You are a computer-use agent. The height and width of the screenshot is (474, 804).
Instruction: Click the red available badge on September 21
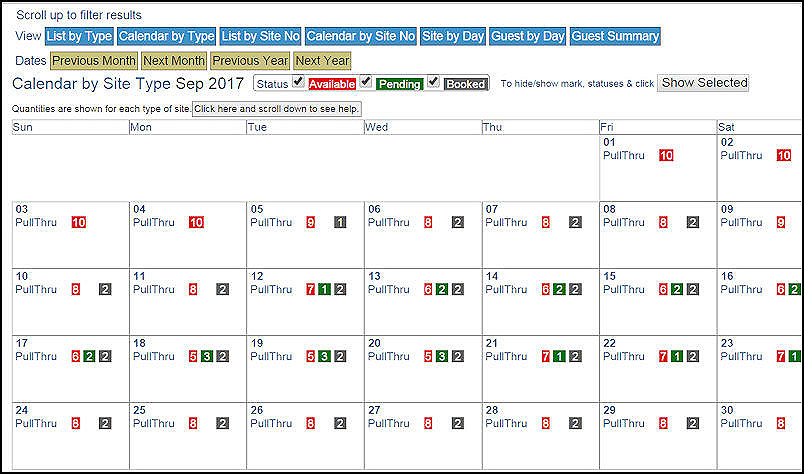click(546, 356)
